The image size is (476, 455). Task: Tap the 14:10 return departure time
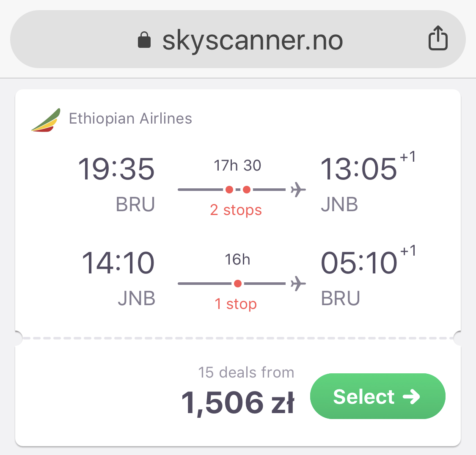(118, 263)
